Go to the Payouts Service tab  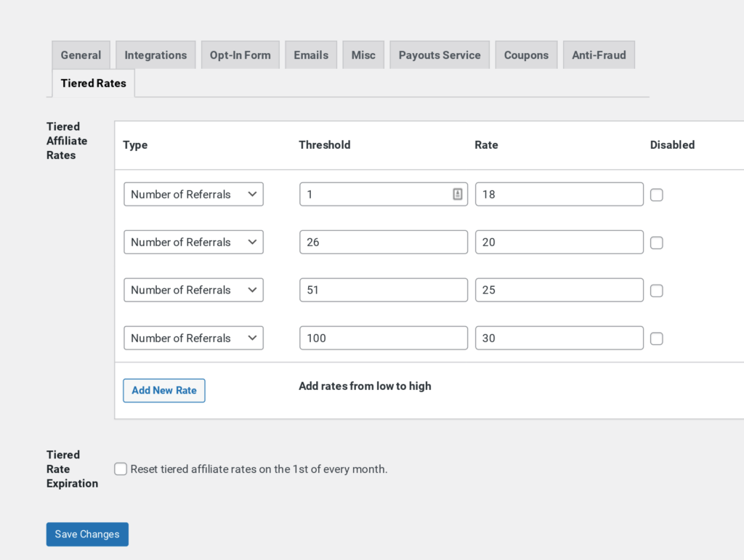coord(440,55)
